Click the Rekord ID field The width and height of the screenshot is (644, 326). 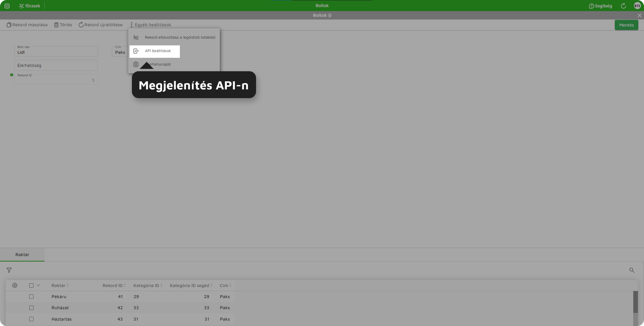click(x=56, y=79)
